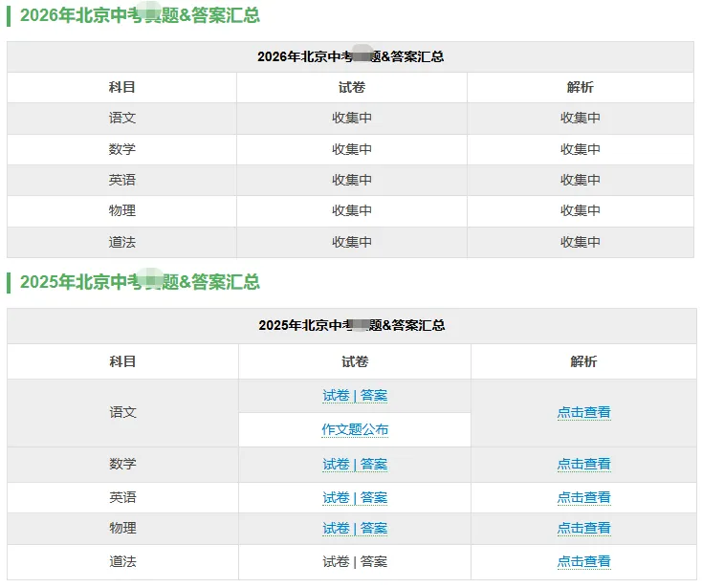Click 收集中 in 2026 语文 试卷 column
Screen dimensions: 702x588
coord(352,119)
